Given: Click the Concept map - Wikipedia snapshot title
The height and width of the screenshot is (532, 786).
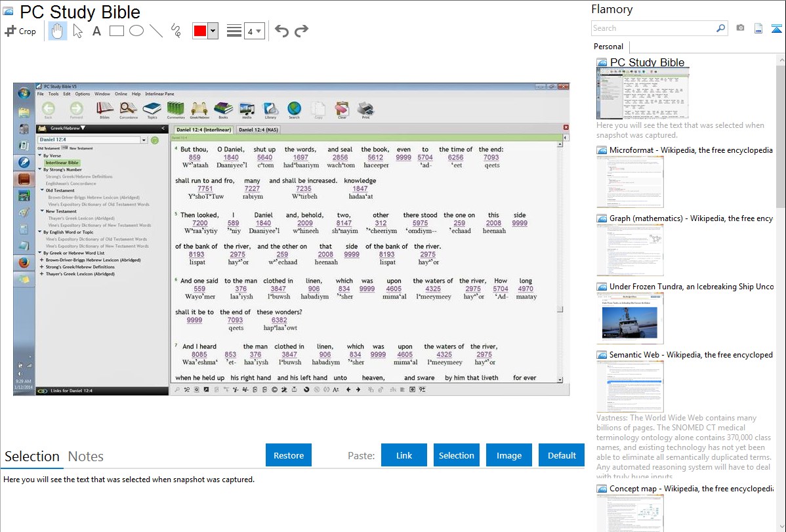Looking at the screenshot, I should point(691,489).
